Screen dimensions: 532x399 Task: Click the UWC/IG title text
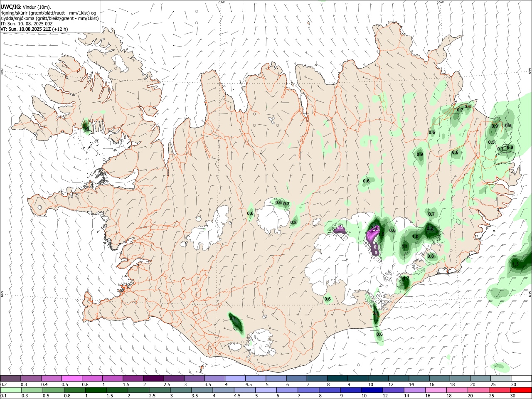click(x=10, y=7)
